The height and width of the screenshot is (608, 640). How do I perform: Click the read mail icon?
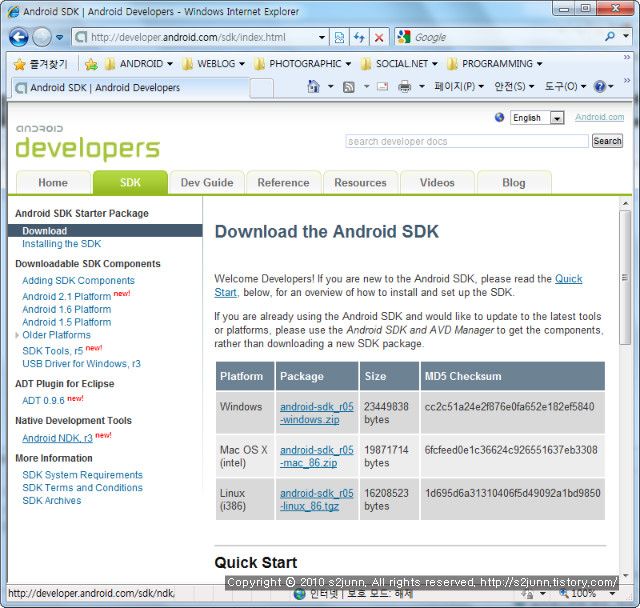click(x=382, y=87)
